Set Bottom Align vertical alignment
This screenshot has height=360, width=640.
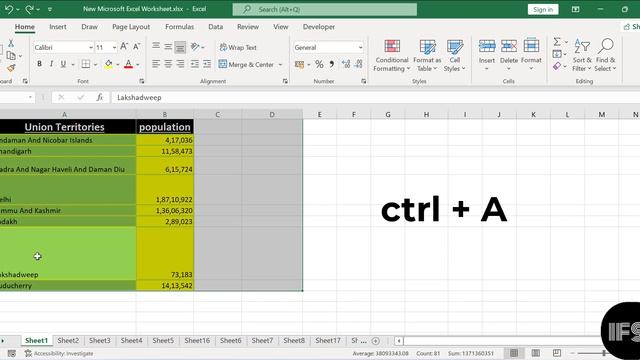tap(180, 47)
